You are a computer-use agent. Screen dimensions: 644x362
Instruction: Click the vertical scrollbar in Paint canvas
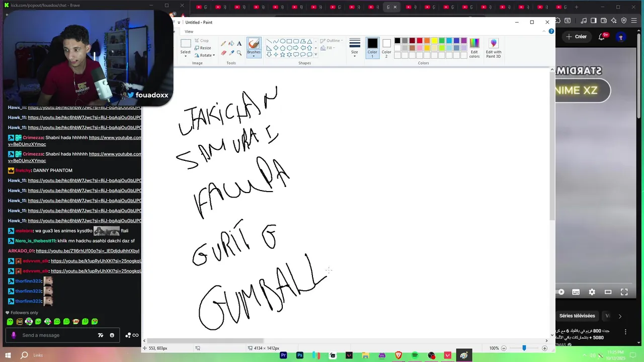(x=552, y=146)
